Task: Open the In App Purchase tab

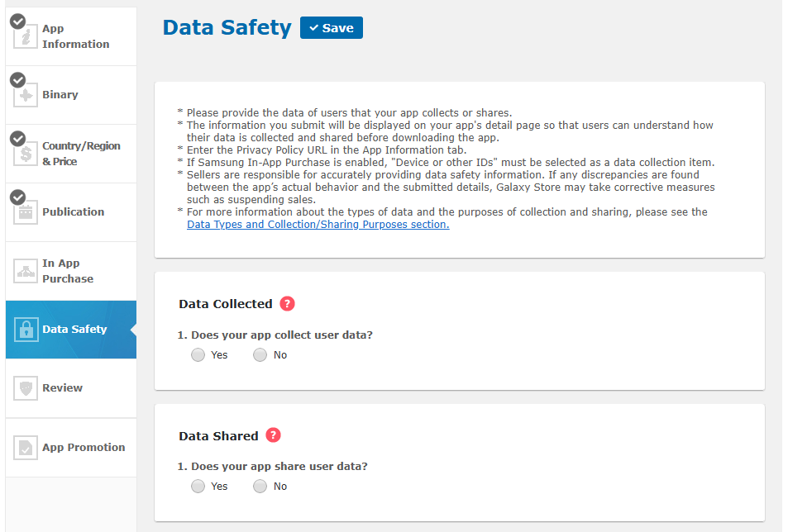Action: point(68,271)
